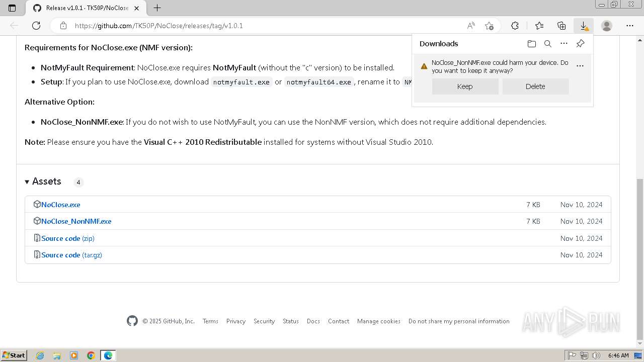Click the GitHub logo in footer
Viewport: 644px width, 362px height.
point(132,321)
